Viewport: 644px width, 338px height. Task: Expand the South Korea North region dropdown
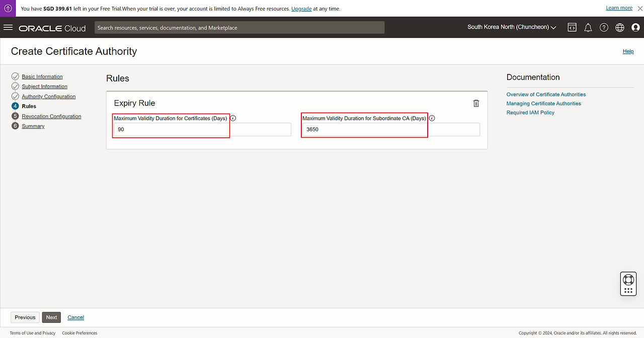(x=512, y=27)
